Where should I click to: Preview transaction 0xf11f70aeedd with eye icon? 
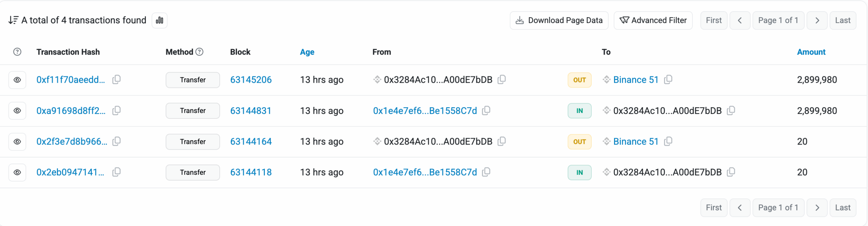[17, 80]
